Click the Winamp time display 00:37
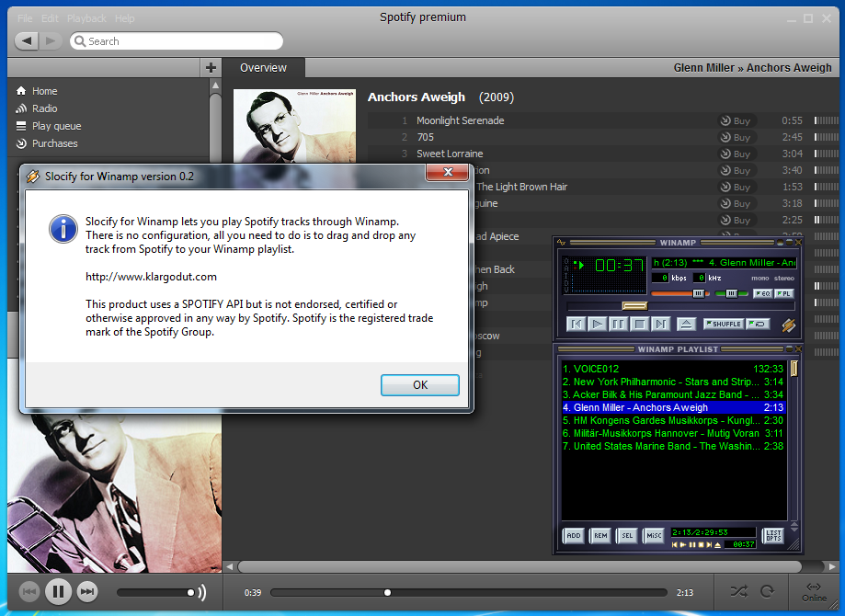The height and width of the screenshot is (616, 845). [x=619, y=265]
